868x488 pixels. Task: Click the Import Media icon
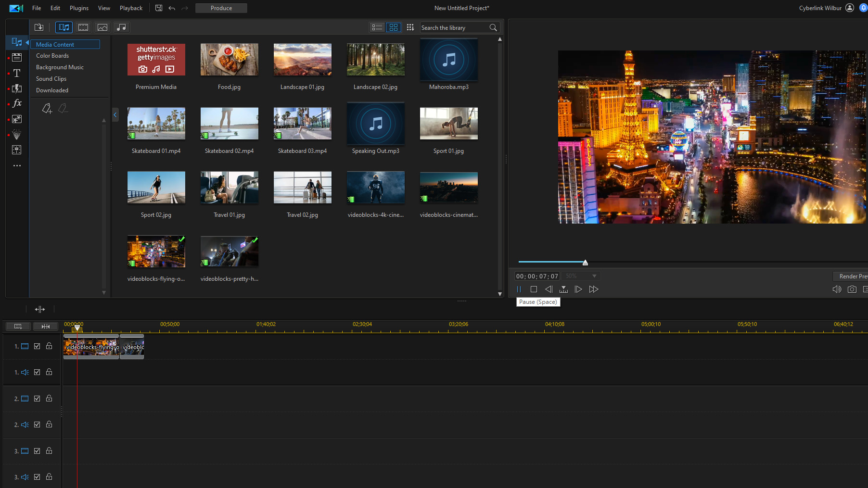coord(39,27)
